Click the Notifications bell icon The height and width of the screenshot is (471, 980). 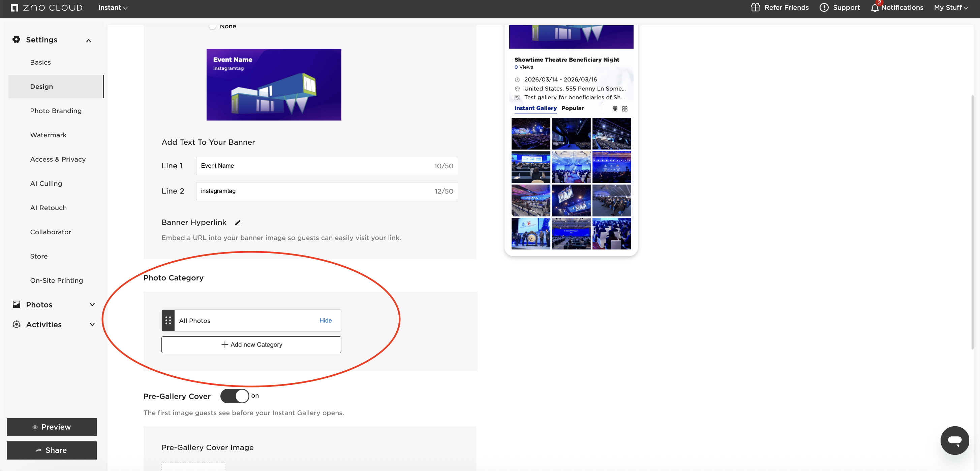click(x=875, y=8)
